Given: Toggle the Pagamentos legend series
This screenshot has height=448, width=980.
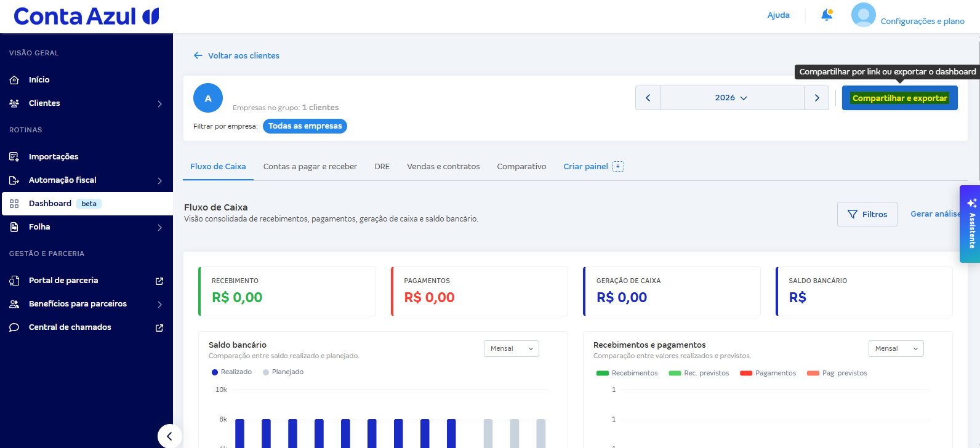Looking at the screenshot, I should [x=768, y=374].
